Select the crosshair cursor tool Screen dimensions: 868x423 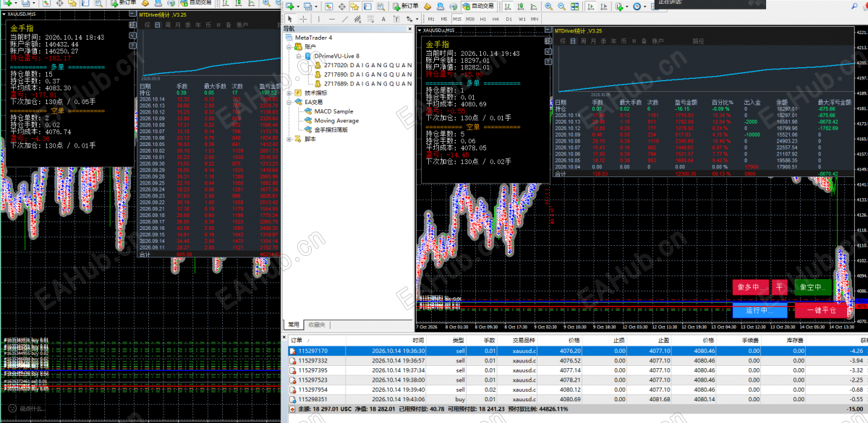click(x=303, y=20)
